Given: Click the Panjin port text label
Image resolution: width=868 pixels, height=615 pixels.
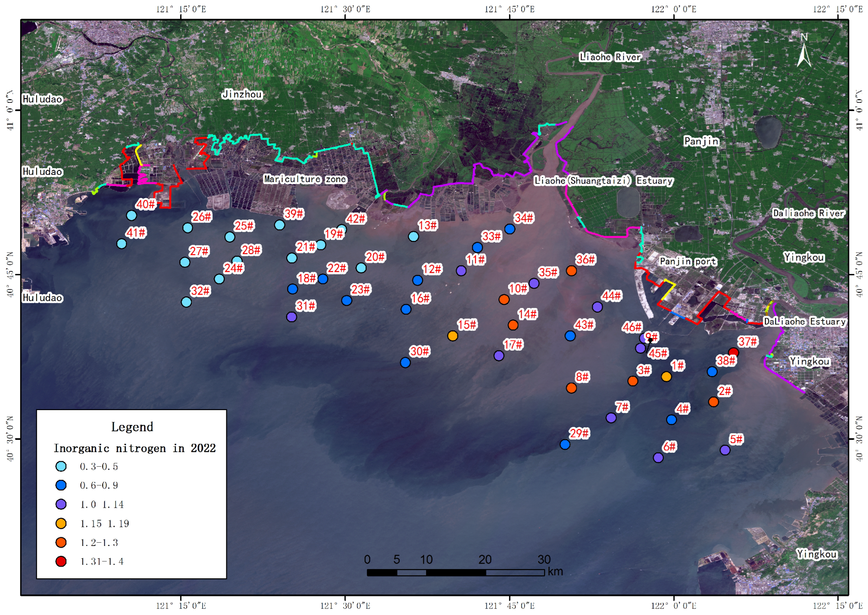Looking at the screenshot, I should 688,261.
